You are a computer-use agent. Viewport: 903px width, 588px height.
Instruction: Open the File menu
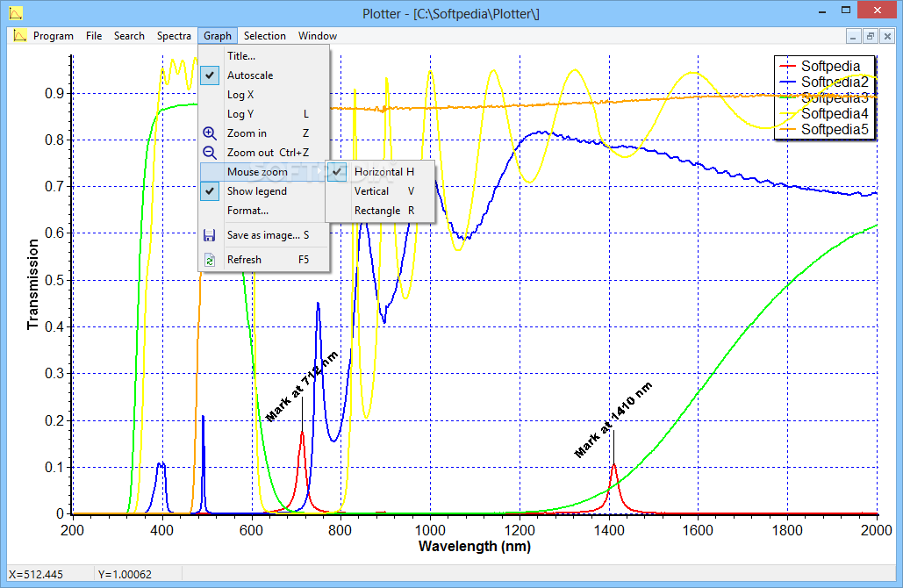point(94,36)
